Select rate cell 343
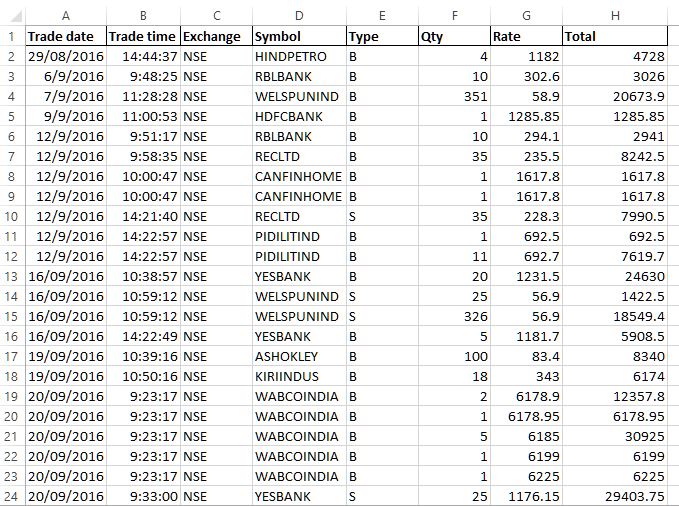The height and width of the screenshot is (506, 679). [527, 376]
